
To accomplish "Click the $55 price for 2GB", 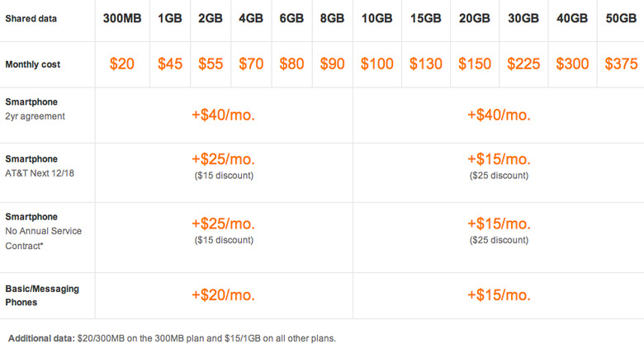I will (x=211, y=64).
